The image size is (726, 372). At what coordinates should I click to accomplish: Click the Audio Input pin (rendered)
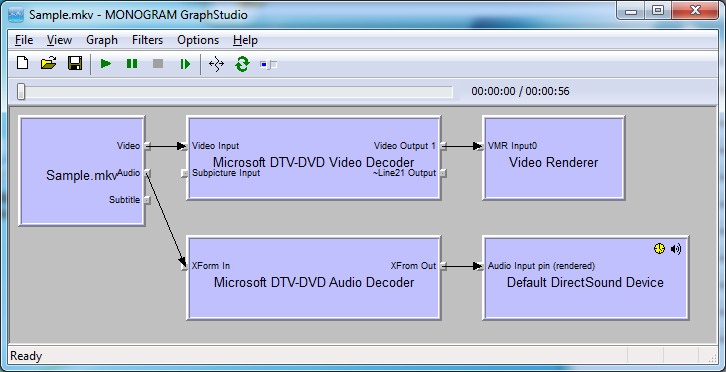[481, 266]
